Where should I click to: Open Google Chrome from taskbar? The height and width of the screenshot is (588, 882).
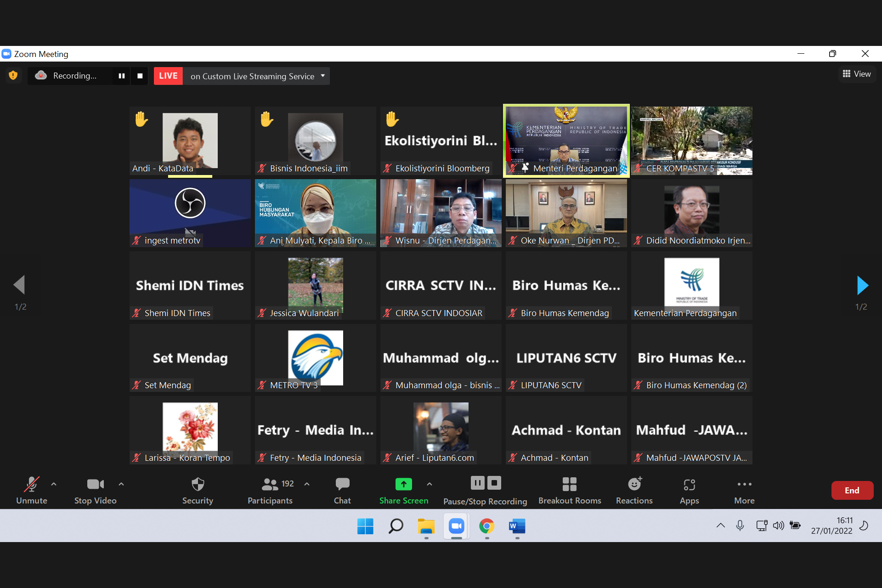[x=486, y=526]
